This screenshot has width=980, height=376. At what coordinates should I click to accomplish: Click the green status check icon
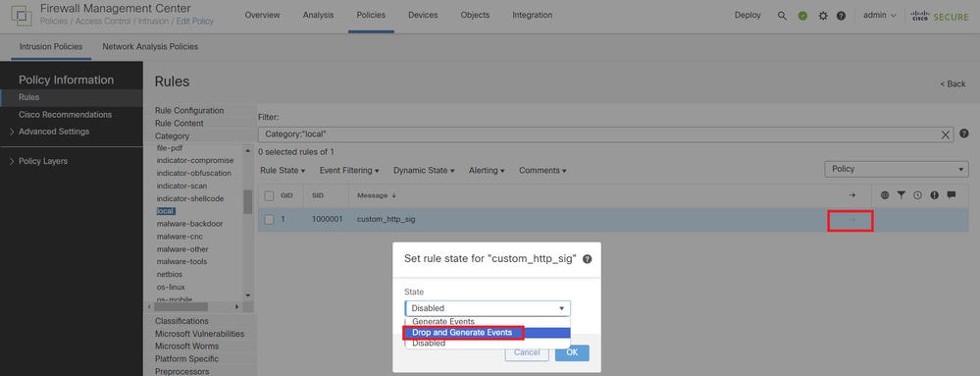pos(802,16)
